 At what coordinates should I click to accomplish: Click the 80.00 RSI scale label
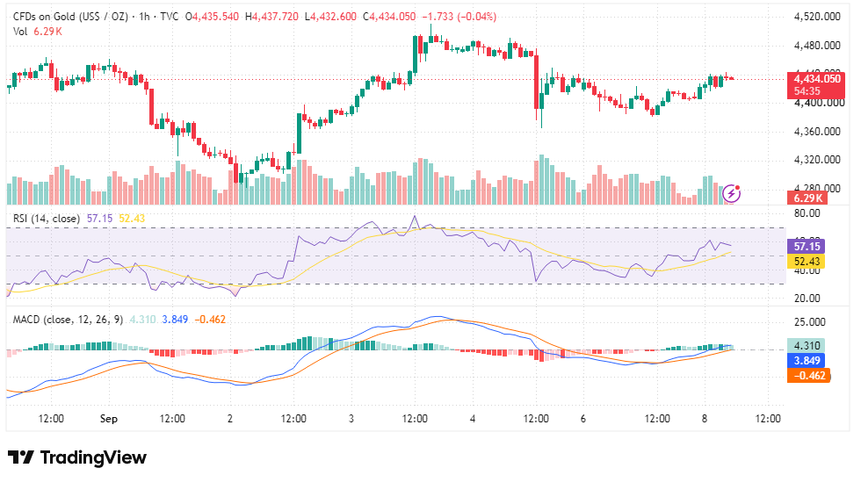807,213
